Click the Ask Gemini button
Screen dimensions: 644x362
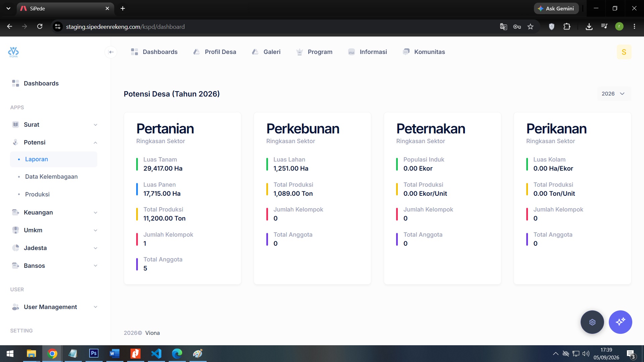point(556,8)
